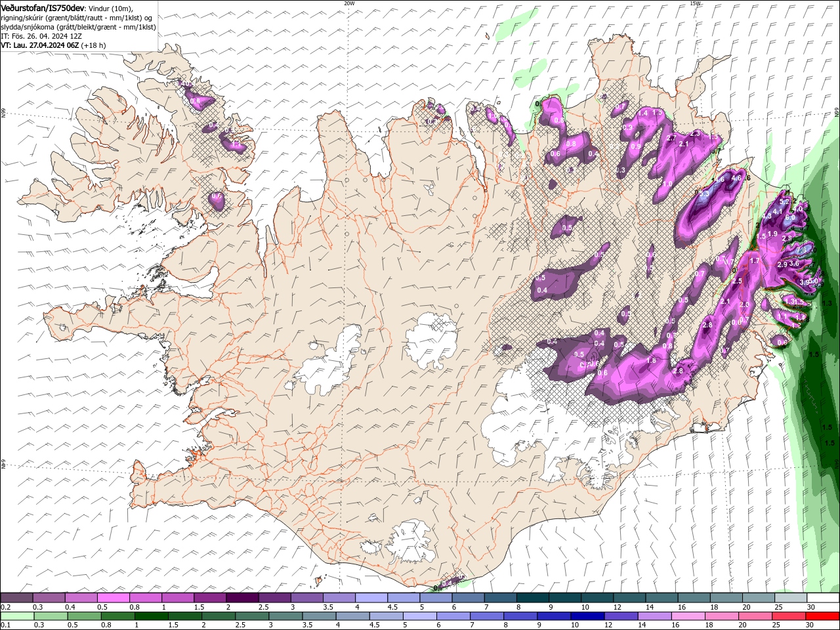Click the 3.6 snowfall value on the map
The width and height of the screenshot is (840, 630).
coord(794,263)
